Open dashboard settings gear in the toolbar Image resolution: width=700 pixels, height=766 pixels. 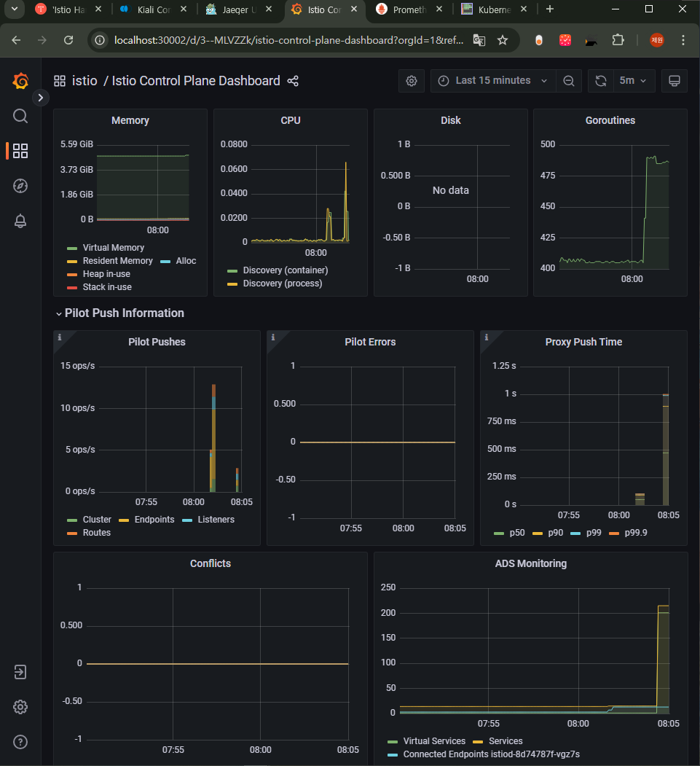click(412, 81)
